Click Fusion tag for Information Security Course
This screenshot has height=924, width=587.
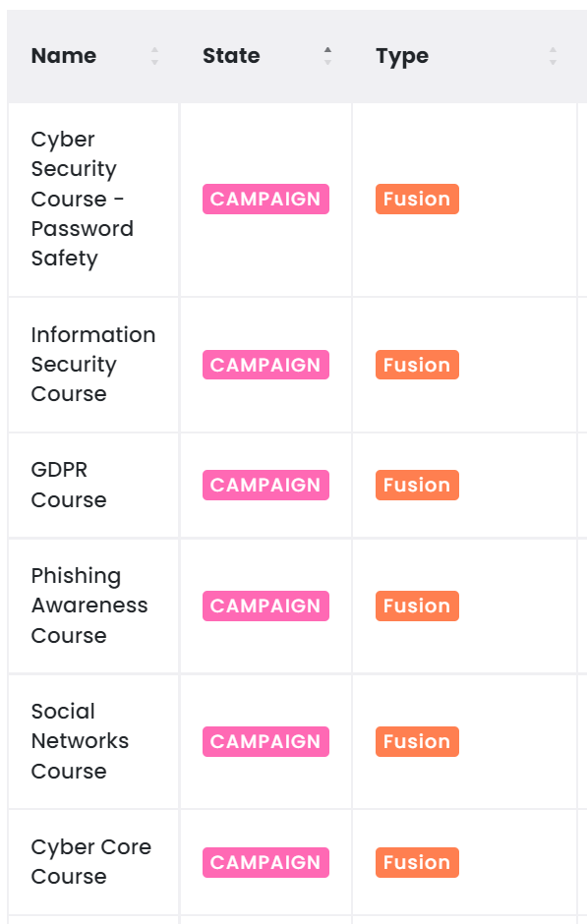click(417, 365)
